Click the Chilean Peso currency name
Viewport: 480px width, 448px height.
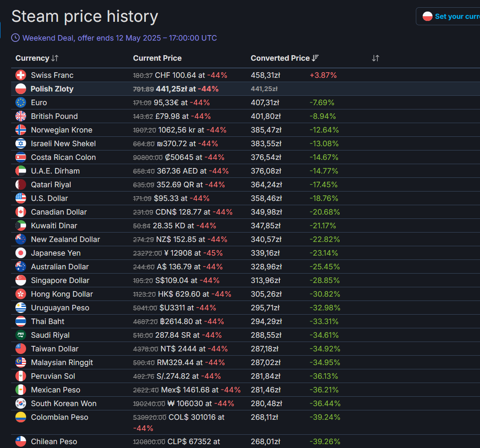click(x=54, y=442)
